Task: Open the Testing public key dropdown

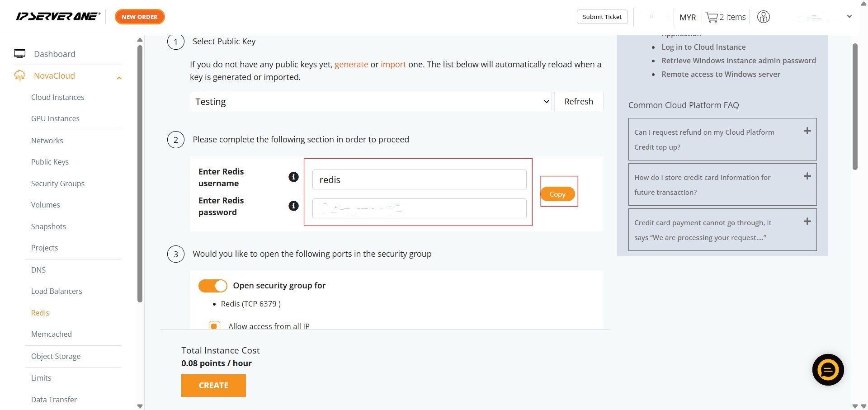Action: (370, 102)
